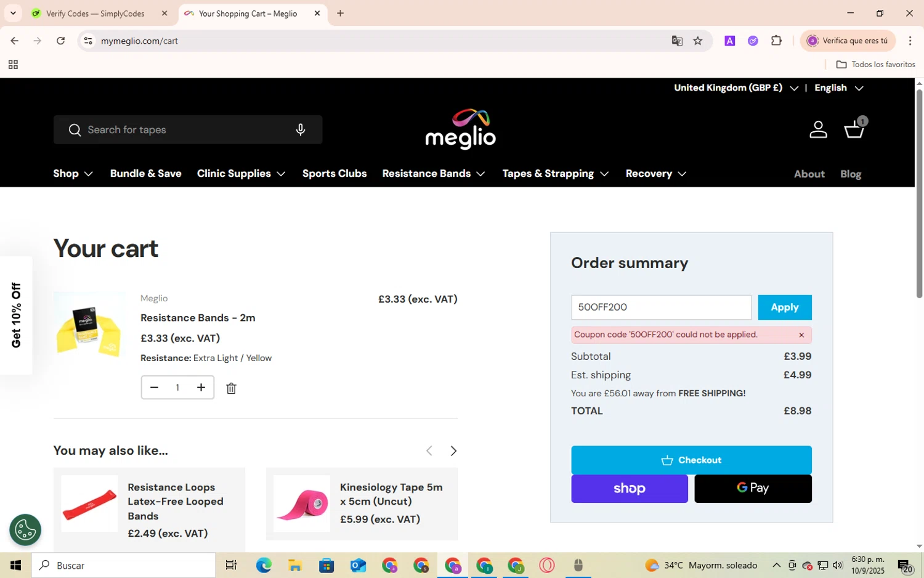This screenshot has height=578, width=924.
Task: Expand the Tapes & Strapping menu
Action: pos(556,174)
